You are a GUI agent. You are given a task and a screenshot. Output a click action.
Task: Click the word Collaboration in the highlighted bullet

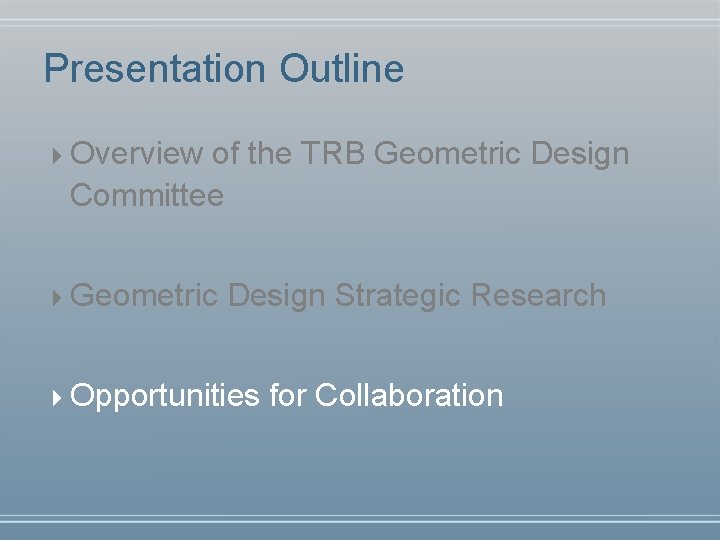pos(409,394)
